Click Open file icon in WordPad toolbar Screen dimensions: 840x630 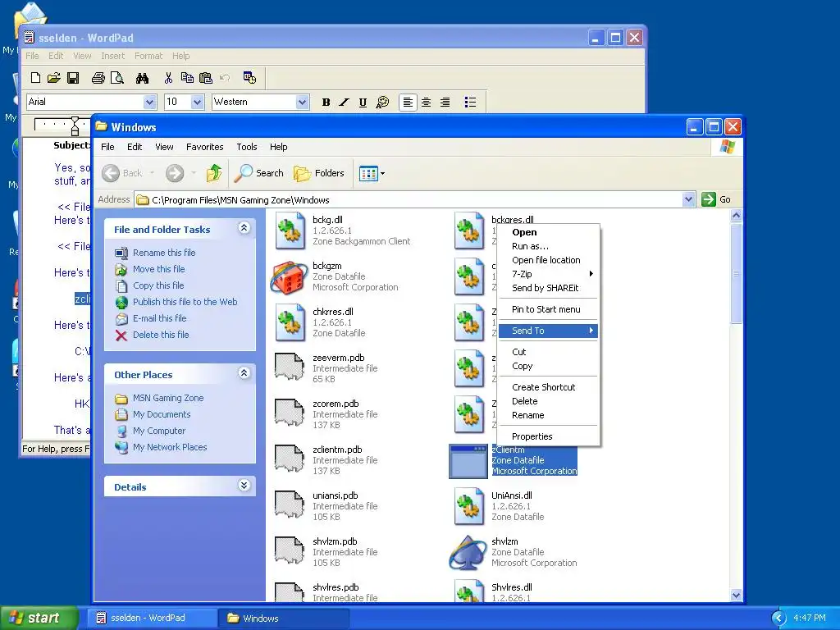[x=53, y=78]
